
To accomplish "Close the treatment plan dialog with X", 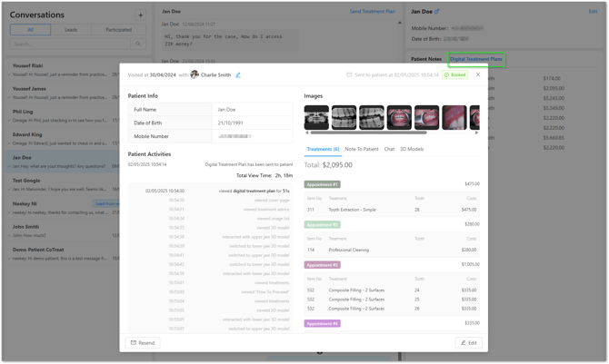I will point(478,74).
